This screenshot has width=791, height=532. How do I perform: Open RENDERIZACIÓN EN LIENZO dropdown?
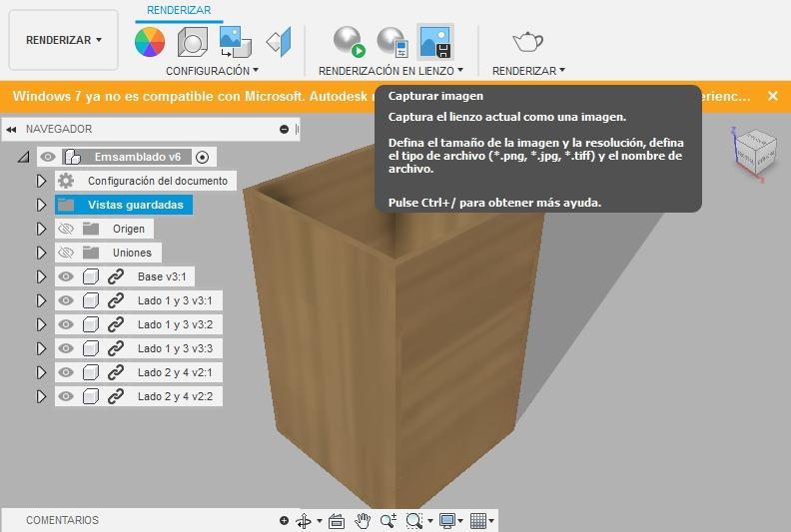click(391, 71)
